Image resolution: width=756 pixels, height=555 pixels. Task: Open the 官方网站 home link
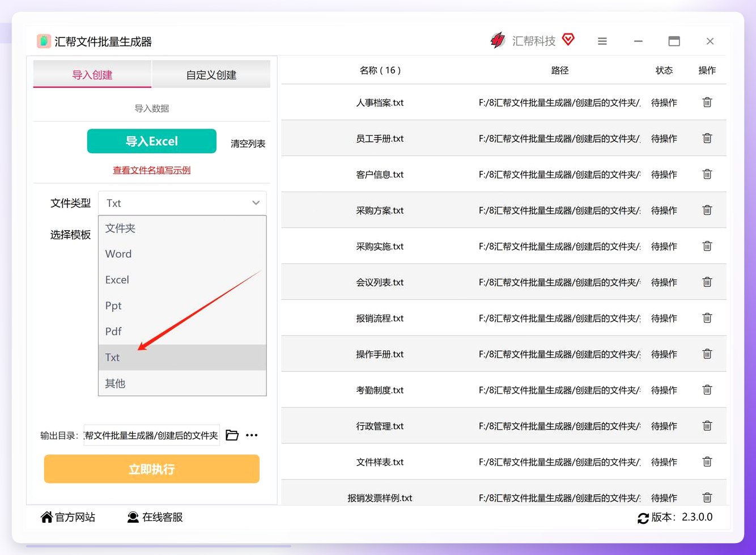coord(68,517)
